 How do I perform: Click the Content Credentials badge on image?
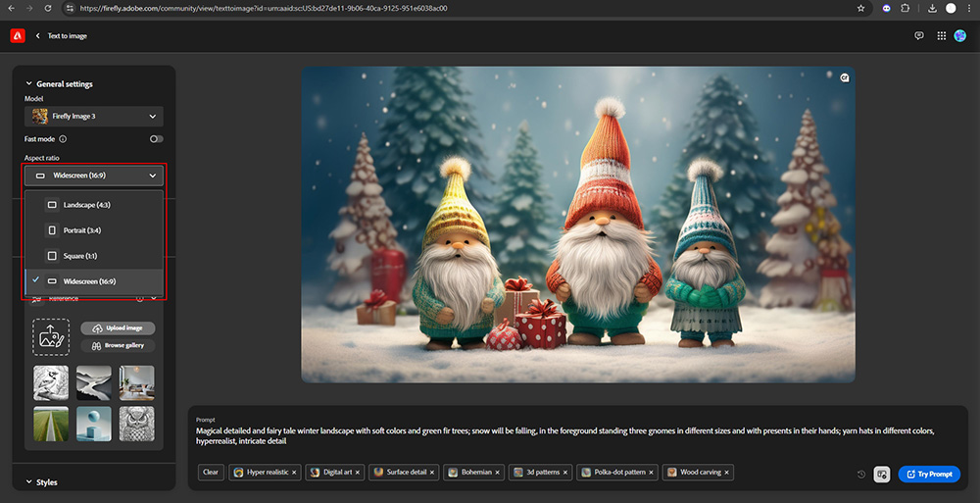[844, 77]
